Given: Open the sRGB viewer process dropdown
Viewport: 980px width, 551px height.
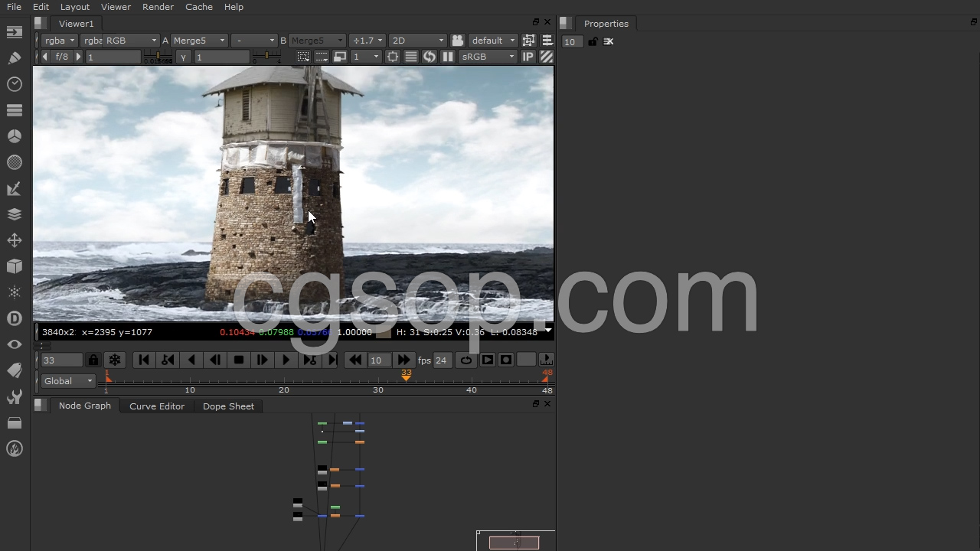Looking at the screenshot, I should [x=488, y=57].
